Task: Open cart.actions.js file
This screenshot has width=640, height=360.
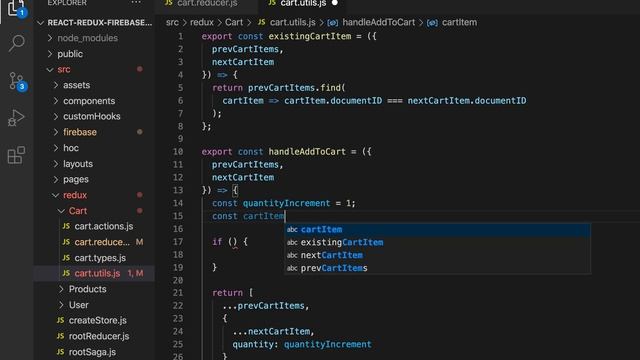Action: 104,226
